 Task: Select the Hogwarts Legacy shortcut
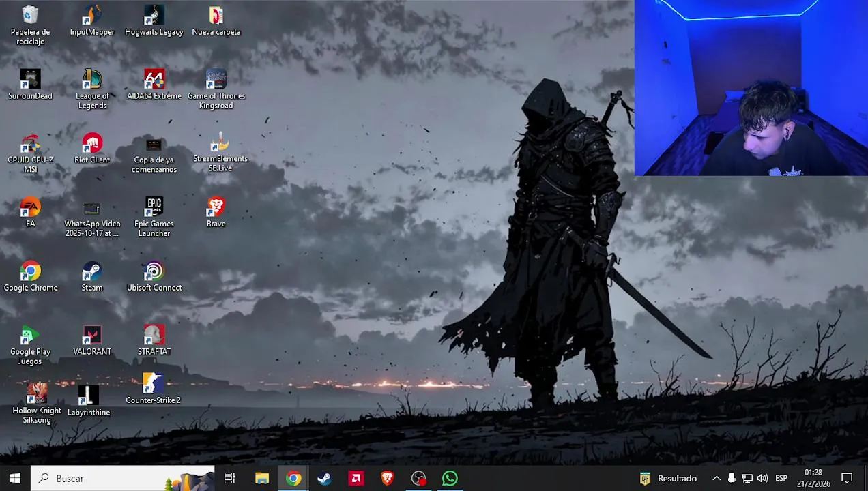point(154,20)
